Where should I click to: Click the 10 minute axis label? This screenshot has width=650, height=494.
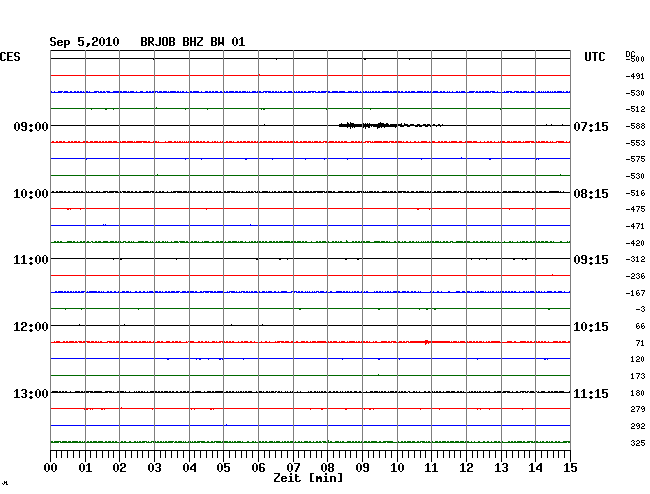(x=397, y=468)
